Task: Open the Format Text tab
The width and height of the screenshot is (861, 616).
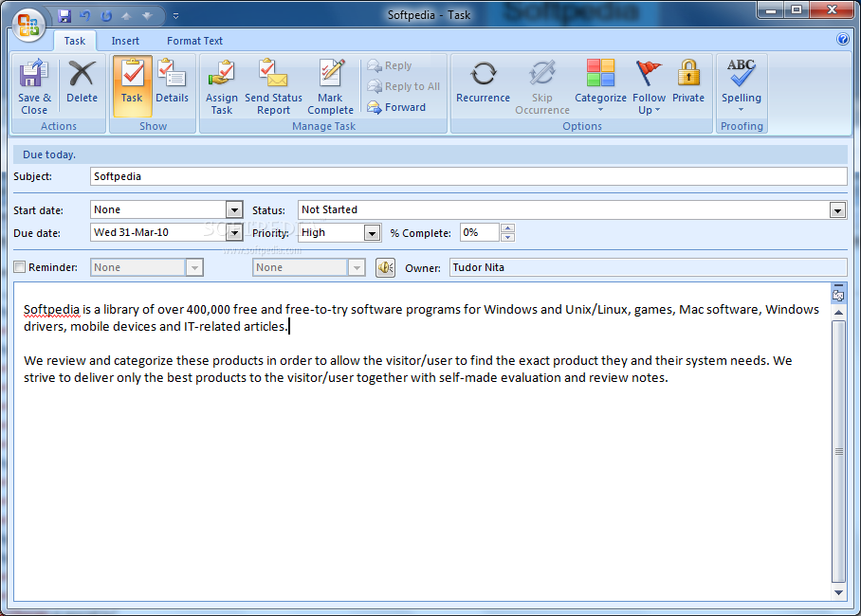Action: [194, 41]
